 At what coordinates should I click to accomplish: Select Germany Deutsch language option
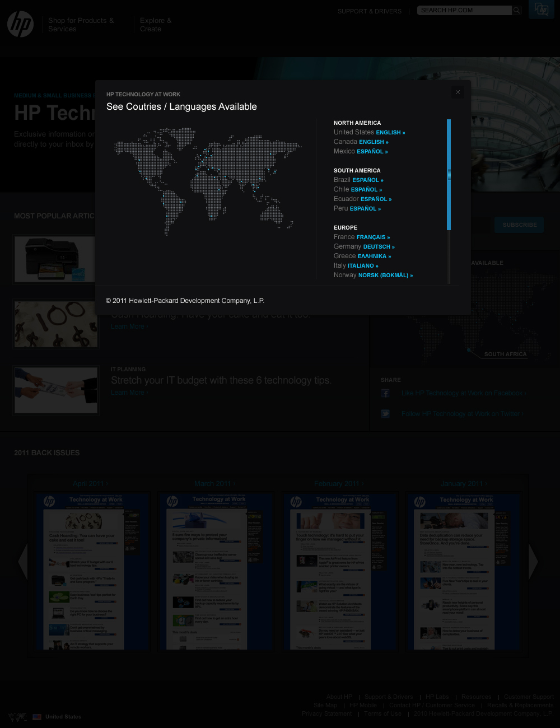point(379,247)
